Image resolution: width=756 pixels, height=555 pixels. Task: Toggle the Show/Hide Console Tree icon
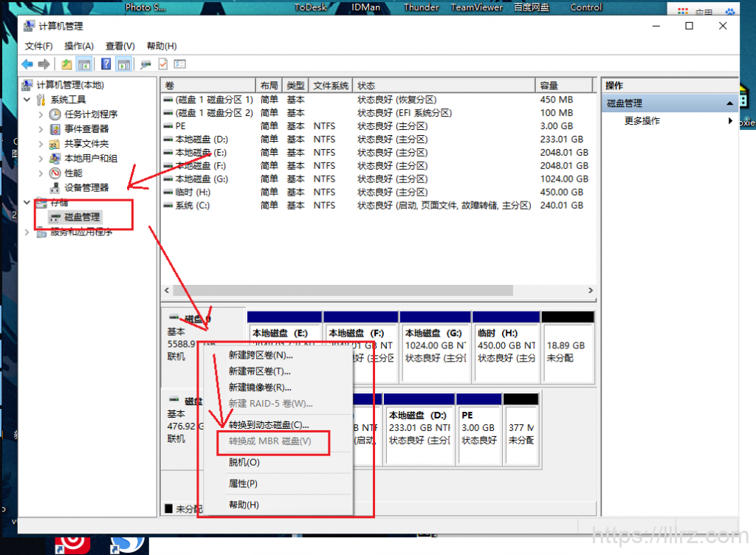[84, 64]
